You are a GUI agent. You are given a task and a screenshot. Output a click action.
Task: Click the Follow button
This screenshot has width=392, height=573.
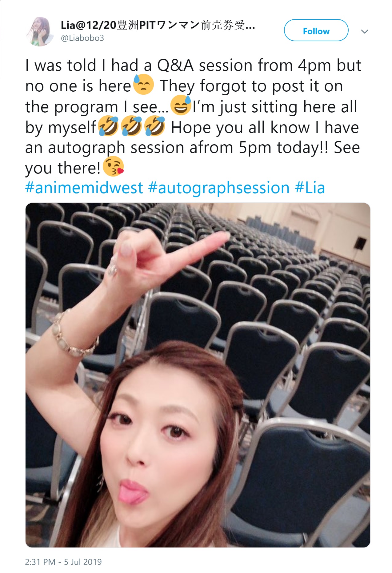(x=316, y=30)
